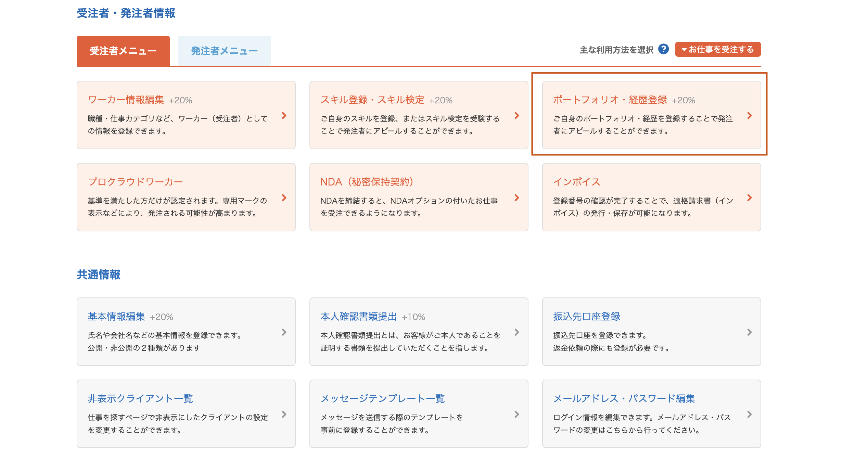Open the blue question mark help icon
The width and height of the screenshot is (868, 460).
(663, 49)
